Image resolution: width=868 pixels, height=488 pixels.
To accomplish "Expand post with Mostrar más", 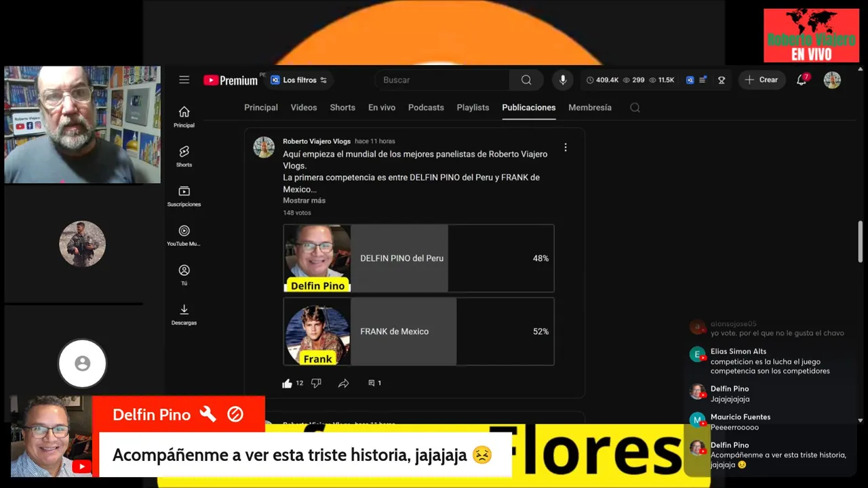I will [x=304, y=201].
